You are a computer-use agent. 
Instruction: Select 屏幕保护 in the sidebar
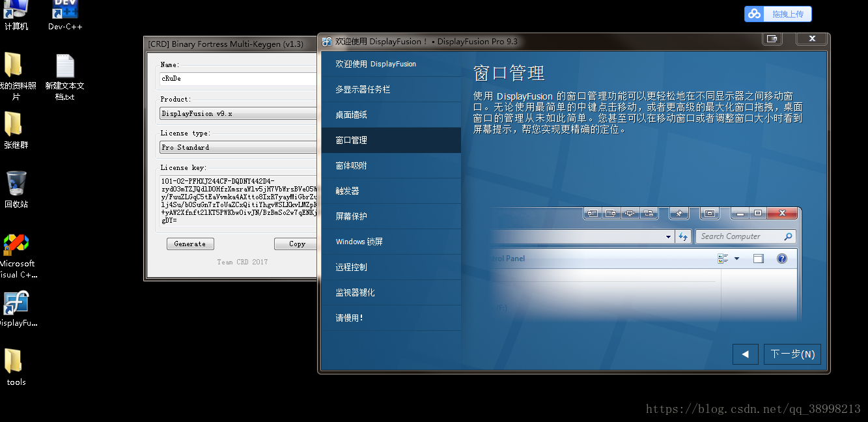click(x=391, y=216)
